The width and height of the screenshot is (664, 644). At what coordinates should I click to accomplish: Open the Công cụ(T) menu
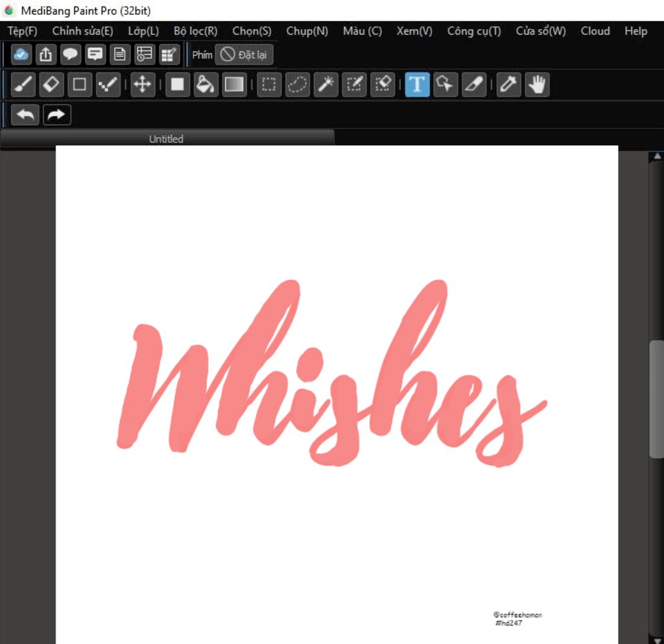tap(474, 31)
